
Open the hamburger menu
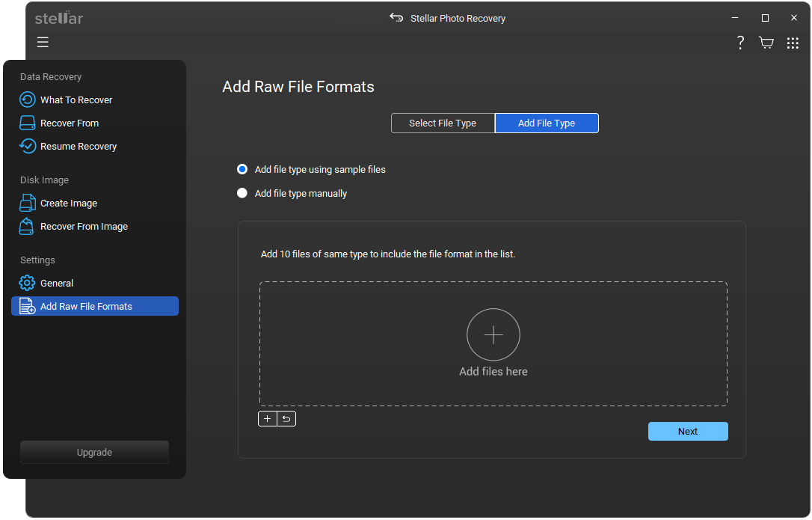coord(43,42)
